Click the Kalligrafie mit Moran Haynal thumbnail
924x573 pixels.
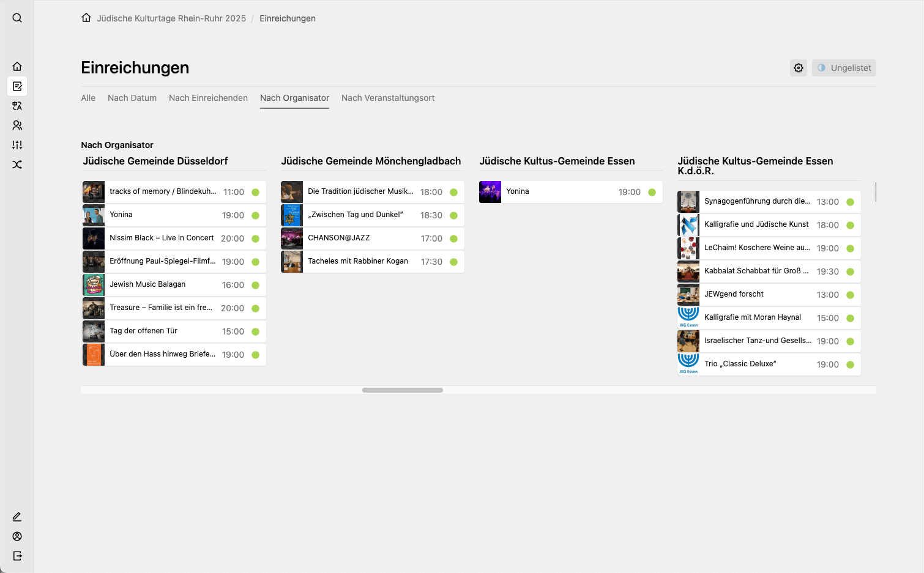click(688, 318)
